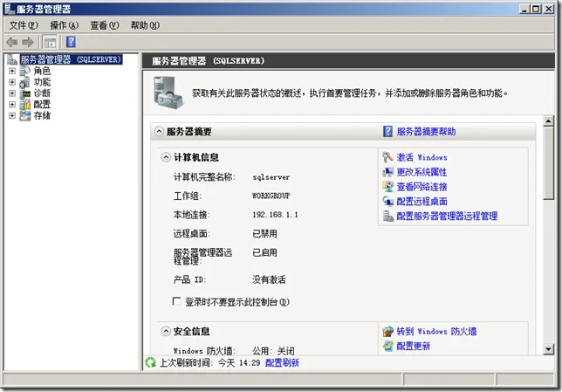Open the 帮助(H) menu

tap(145, 25)
